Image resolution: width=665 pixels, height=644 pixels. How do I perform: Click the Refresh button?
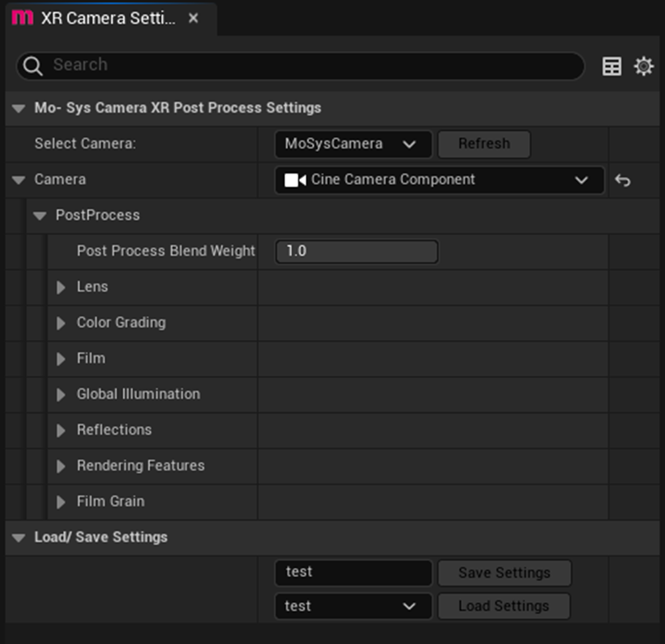[484, 144]
